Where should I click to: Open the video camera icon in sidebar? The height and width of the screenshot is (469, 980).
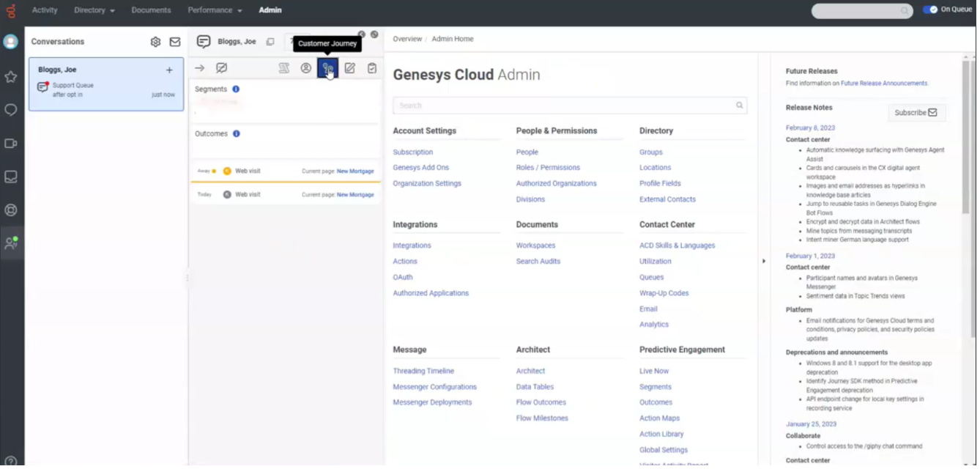(x=11, y=144)
